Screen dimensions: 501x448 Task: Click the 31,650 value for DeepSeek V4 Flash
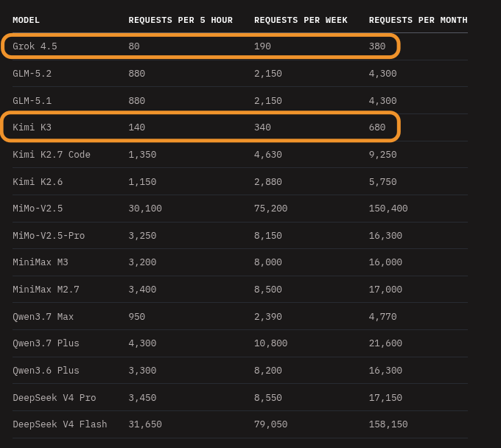(145, 424)
